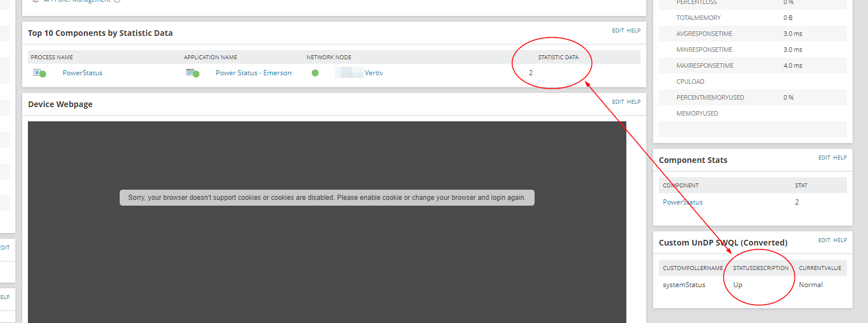Click the Top 10 Components by Statistic Data title
The height and width of the screenshot is (323, 868).
click(100, 33)
